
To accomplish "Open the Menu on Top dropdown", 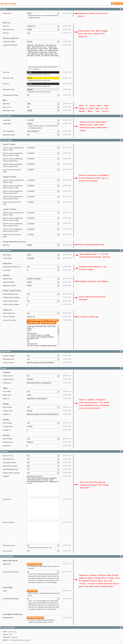I will pyautogui.click(x=43, y=107).
